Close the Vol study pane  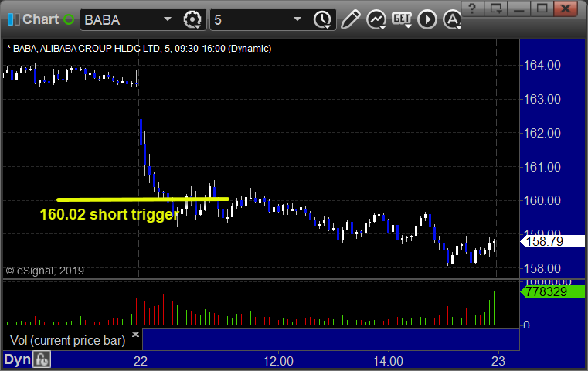coord(135,334)
